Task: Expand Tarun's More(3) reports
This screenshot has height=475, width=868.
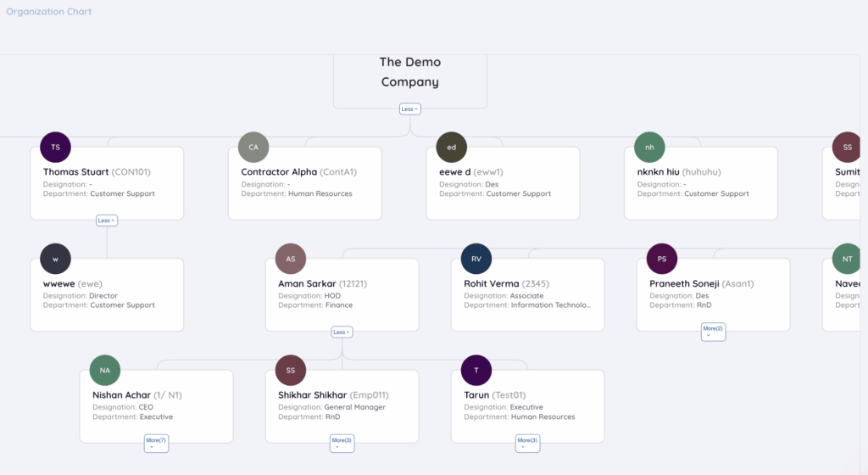Action: click(527, 443)
